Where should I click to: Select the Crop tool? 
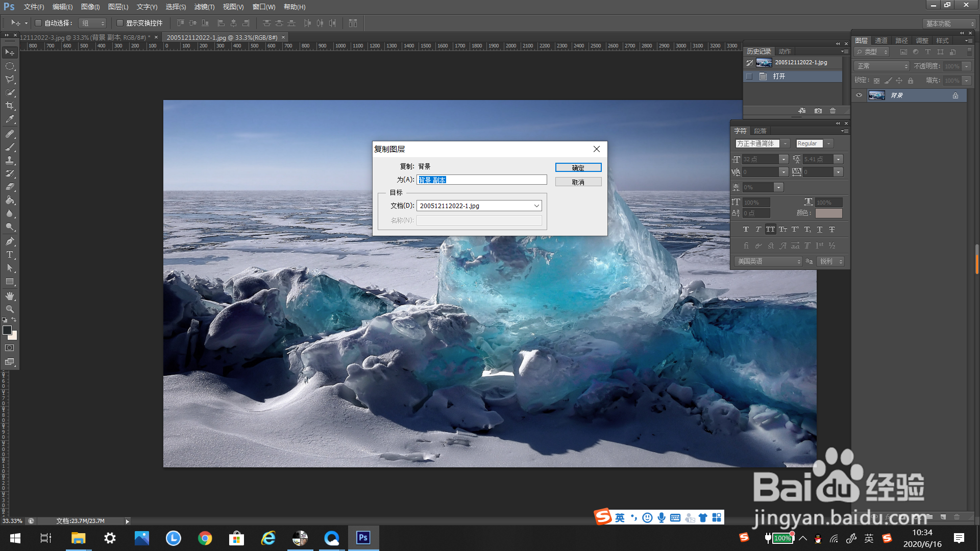pyautogui.click(x=10, y=106)
